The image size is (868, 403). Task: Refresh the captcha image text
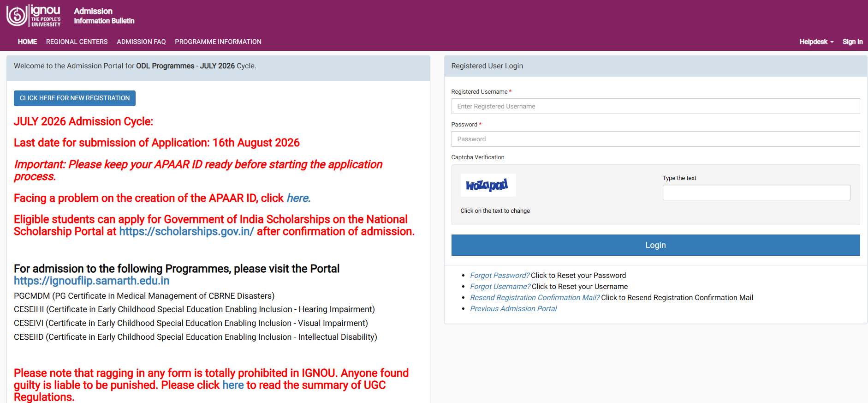click(488, 185)
